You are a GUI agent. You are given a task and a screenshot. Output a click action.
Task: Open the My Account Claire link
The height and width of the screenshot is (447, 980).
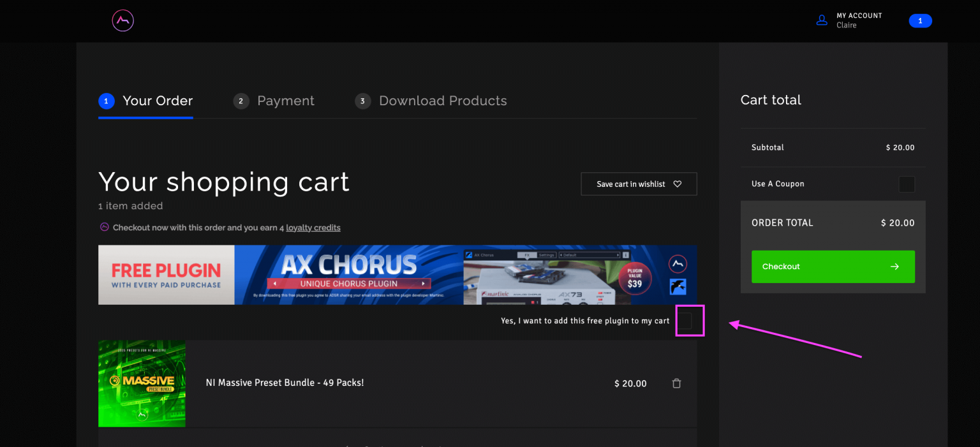click(x=859, y=20)
